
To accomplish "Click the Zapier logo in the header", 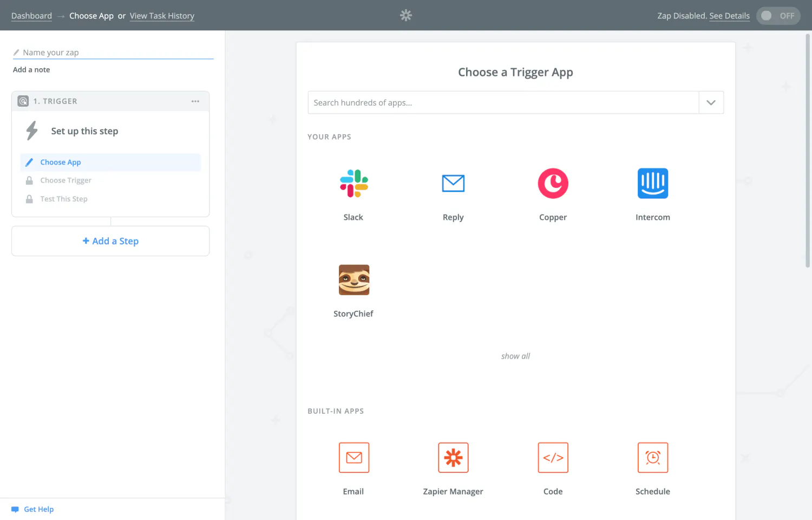I will click(x=406, y=15).
